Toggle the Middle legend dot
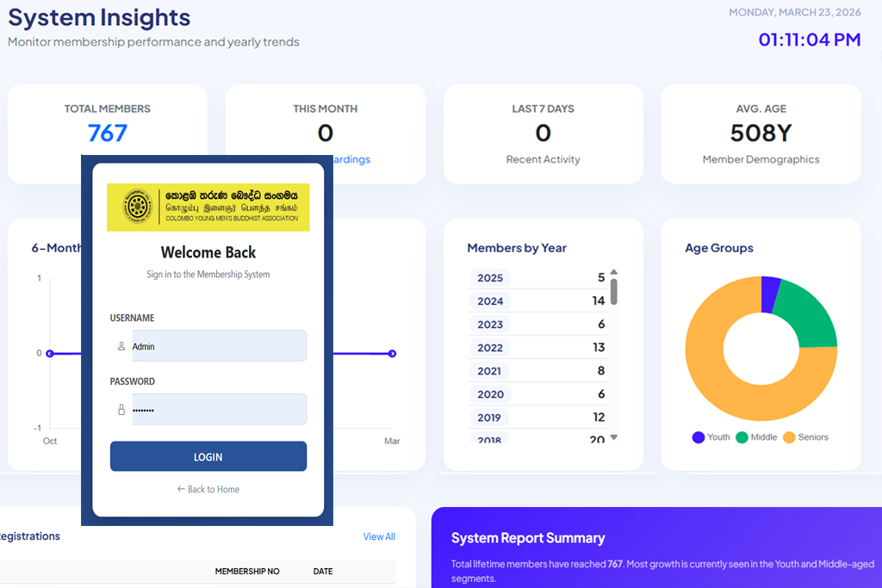The image size is (882, 588). point(742,437)
